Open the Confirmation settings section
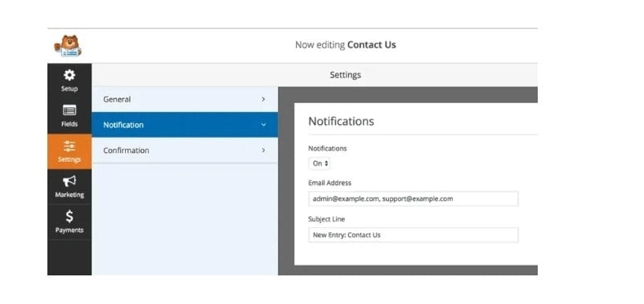This screenshot has height=304, width=644. [x=185, y=150]
